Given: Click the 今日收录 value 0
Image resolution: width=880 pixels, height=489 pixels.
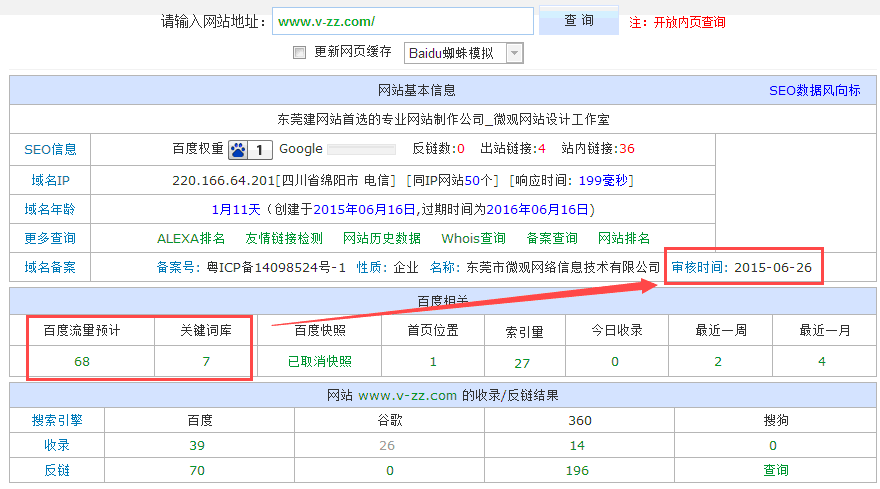Looking at the screenshot, I should 615,362.
